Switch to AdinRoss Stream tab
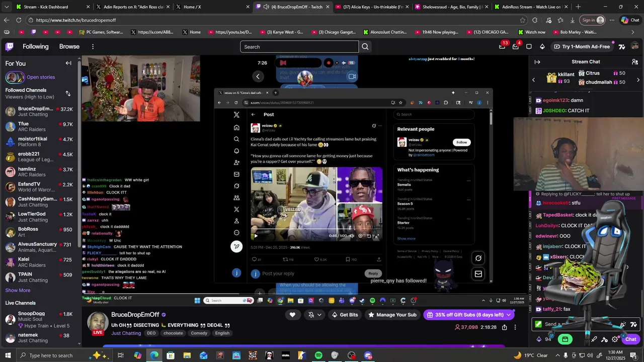 click(x=530, y=7)
